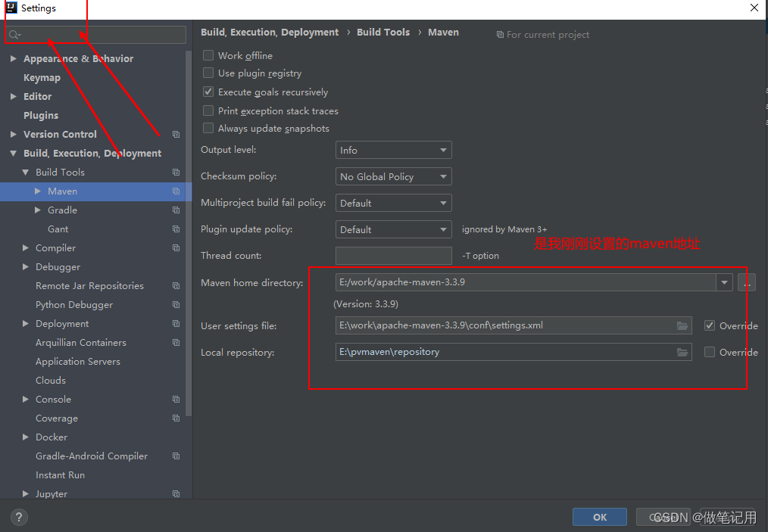Click Build Tools in breadcrumb

383,33
